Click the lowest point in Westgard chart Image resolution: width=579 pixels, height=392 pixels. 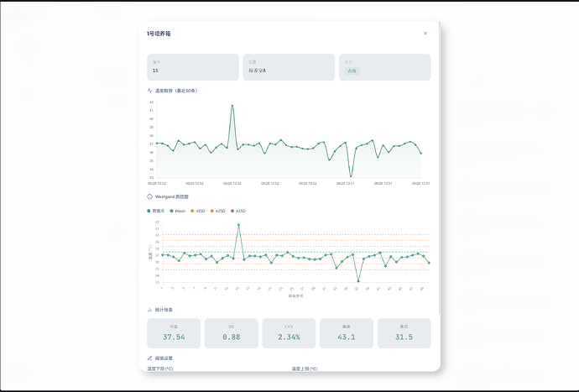pos(358,281)
